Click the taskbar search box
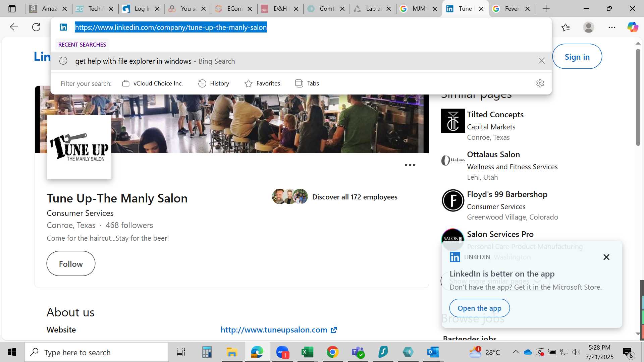The width and height of the screenshot is (644, 362). 97,352
